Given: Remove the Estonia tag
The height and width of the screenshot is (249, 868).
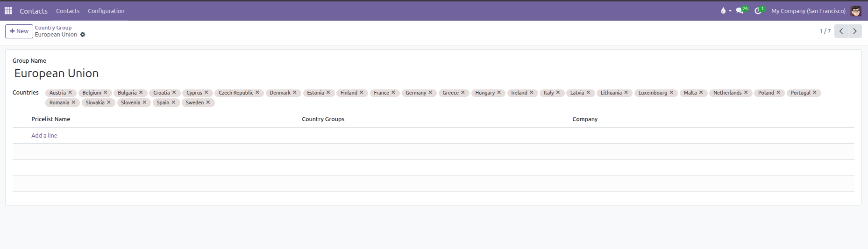Looking at the screenshot, I should [x=328, y=93].
